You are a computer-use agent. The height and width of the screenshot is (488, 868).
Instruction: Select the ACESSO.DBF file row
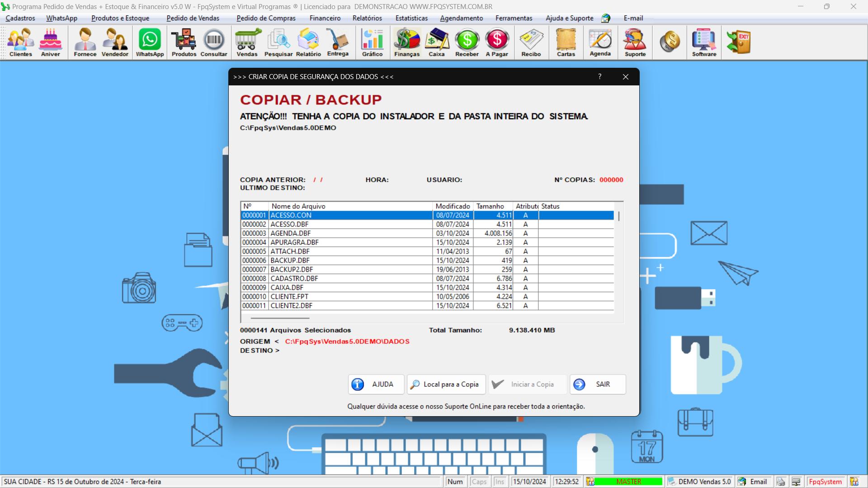tap(427, 224)
